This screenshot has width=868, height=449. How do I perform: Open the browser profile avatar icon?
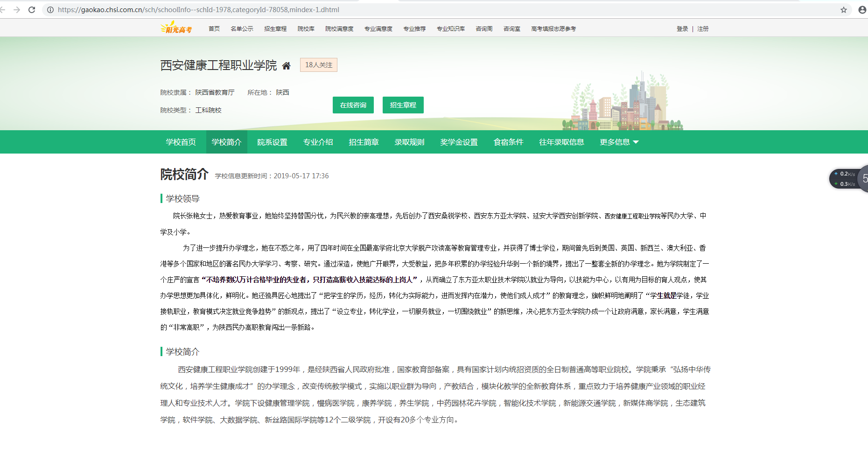pos(862,9)
